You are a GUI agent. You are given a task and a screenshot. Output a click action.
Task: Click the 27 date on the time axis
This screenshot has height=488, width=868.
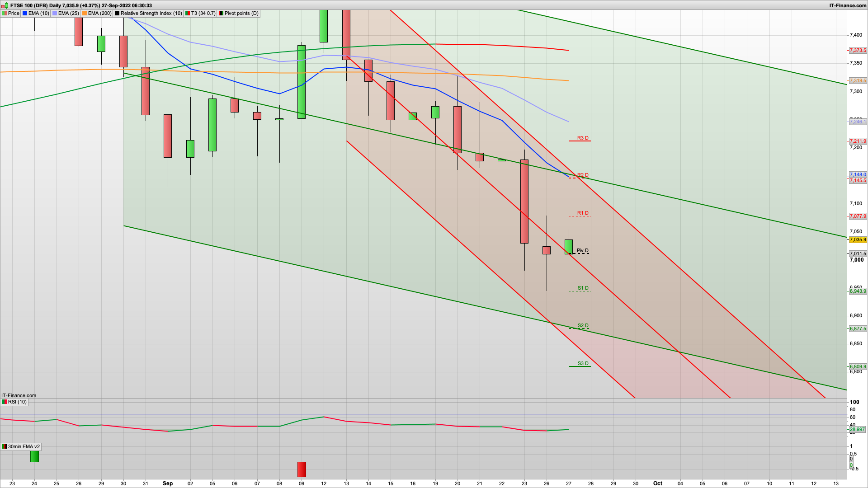tap(569, 483)
